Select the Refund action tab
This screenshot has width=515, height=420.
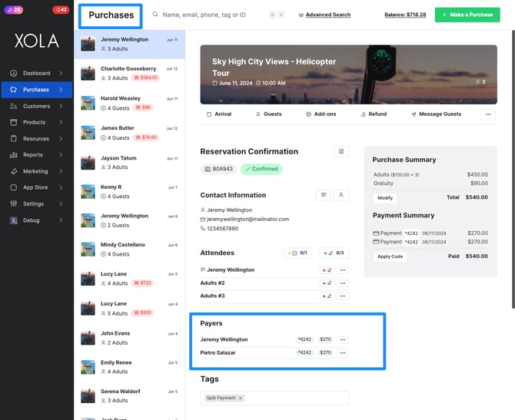click(x=374, y=114)
